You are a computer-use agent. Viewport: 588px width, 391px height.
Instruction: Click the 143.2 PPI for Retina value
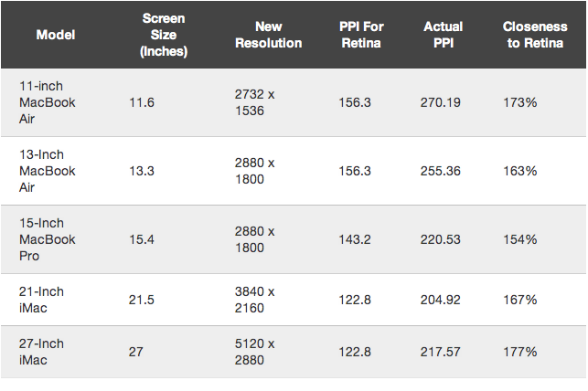coord(355,239)
